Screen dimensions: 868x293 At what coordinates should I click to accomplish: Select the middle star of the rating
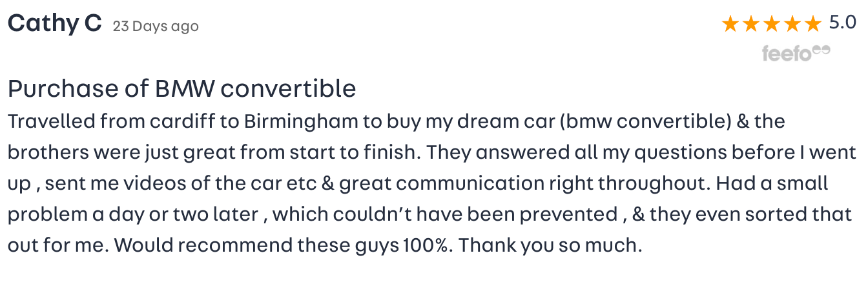pos(771,24)
